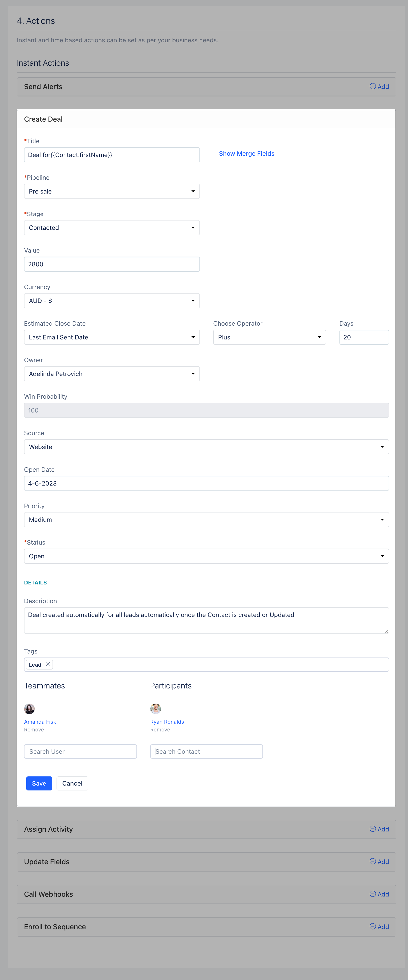Screen dimensions: 408x980
Task: Click into the Search Contact field
Action: (x=206, y=751)
